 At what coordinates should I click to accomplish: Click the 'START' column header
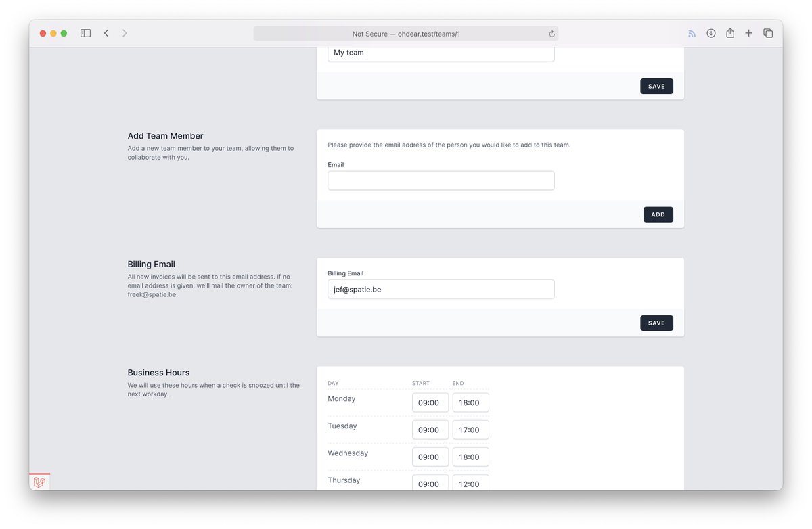pos(421,383)
